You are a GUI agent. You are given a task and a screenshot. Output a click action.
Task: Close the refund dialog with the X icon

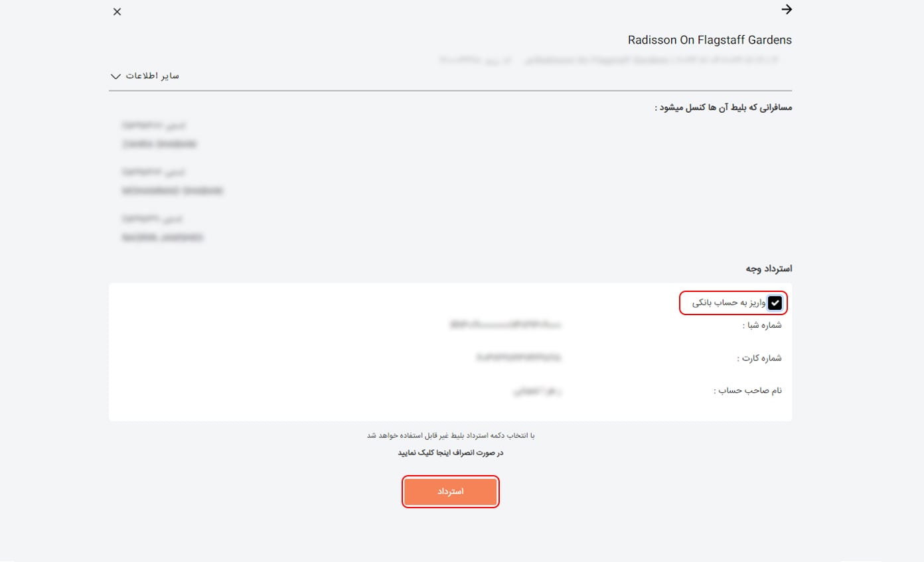tap(117, 12)
